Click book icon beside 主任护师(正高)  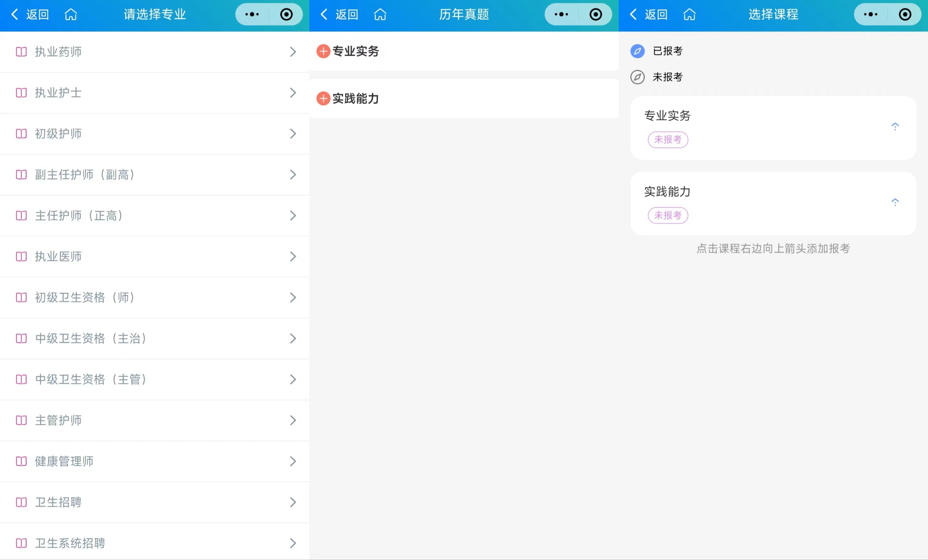point(21,215)
